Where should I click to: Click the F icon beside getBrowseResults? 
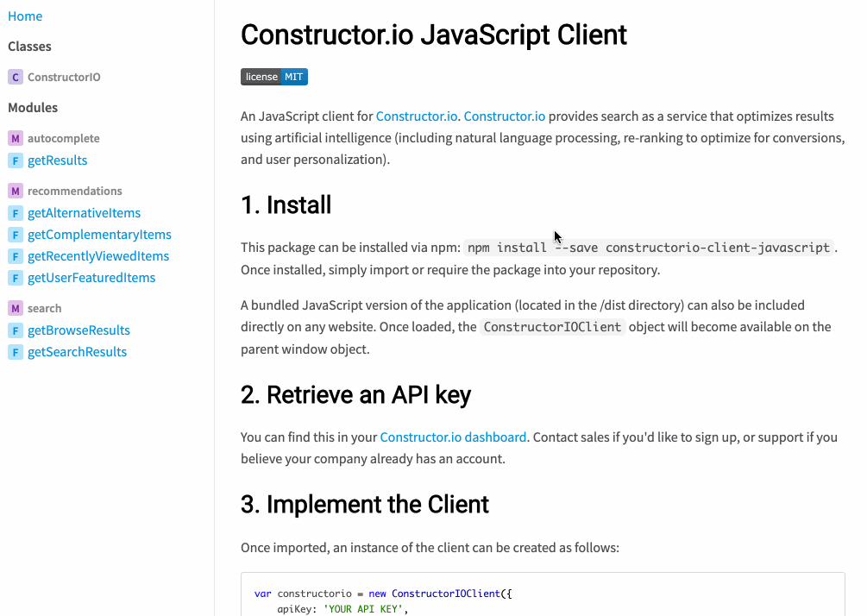16,330
